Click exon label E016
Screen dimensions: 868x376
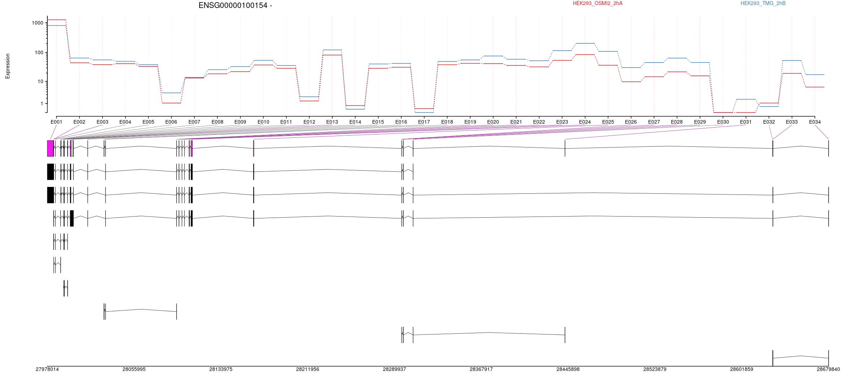point(401,122)
